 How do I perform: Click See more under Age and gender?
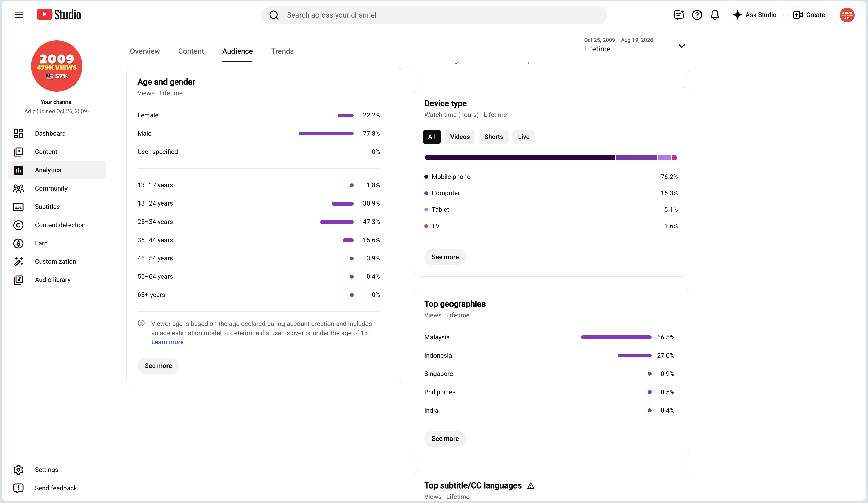coord(158,366)
